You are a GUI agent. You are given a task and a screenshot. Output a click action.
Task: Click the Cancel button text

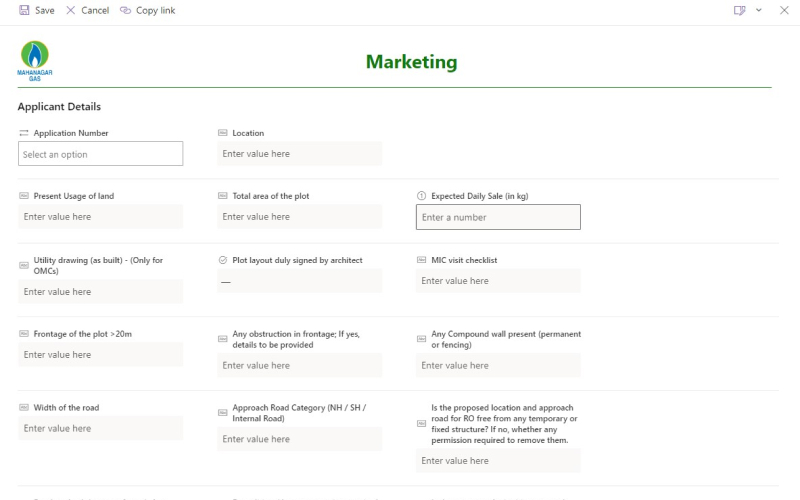pos(95,10)
